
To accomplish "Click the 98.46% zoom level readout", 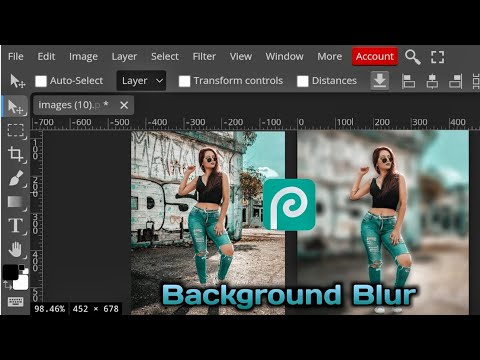I will pos(50,309).
